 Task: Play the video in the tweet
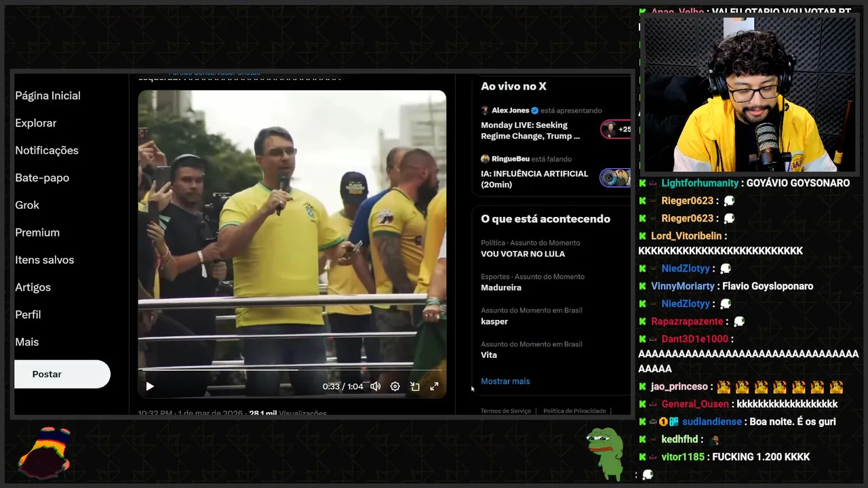pos(150,386)
